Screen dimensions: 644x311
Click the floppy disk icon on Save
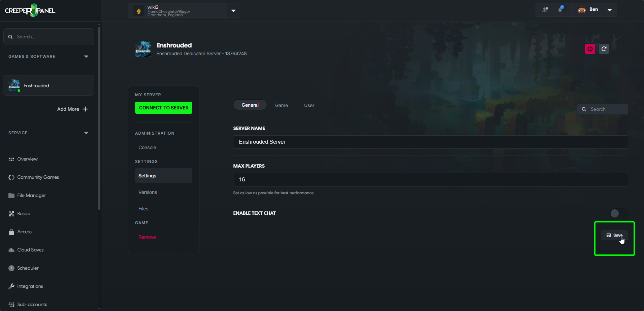point(609,235)
